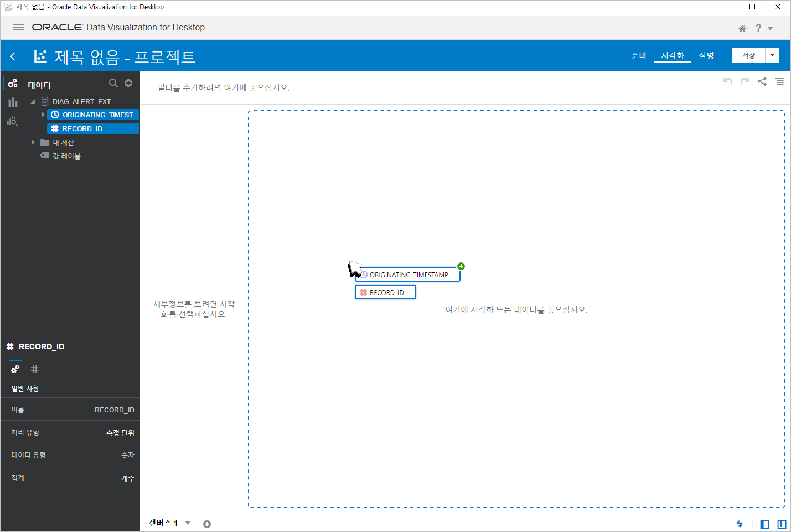
Task: Go to the home page icon
Action: (x=742, y=28)
